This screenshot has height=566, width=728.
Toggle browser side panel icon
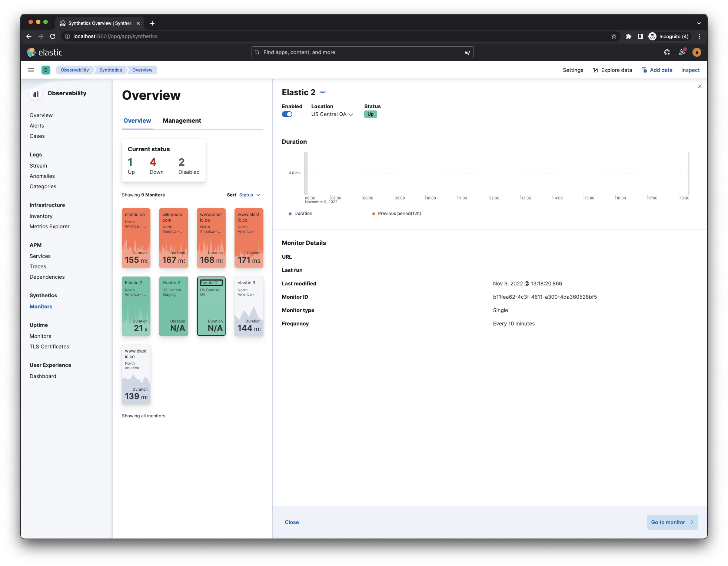tap(640, 36)
